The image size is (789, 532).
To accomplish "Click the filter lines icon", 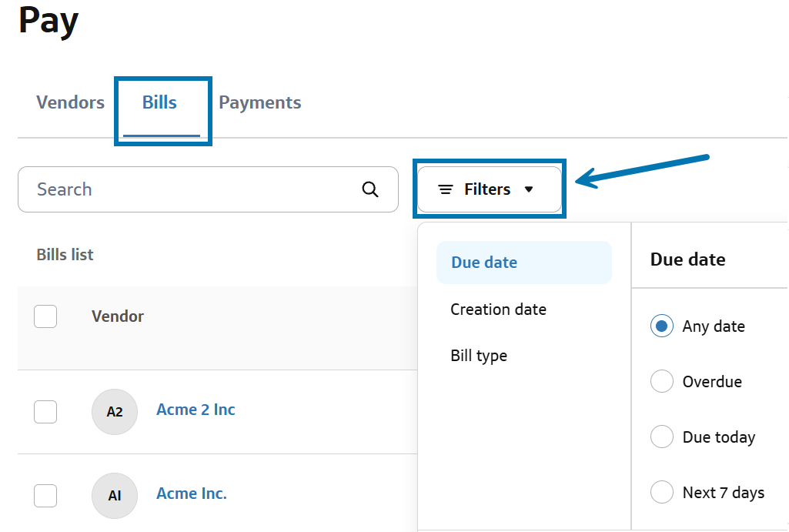I will point(445,189).
